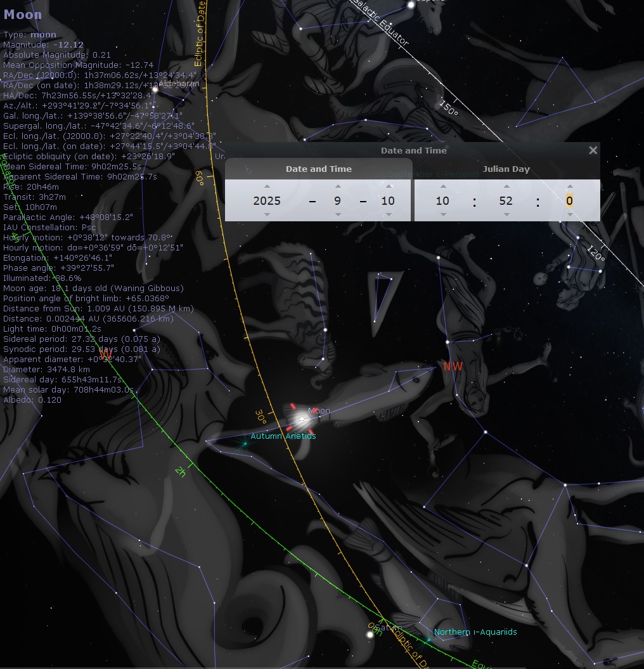Advance the hour with its up arrow
Screen dimensions: 644x669
443,186
